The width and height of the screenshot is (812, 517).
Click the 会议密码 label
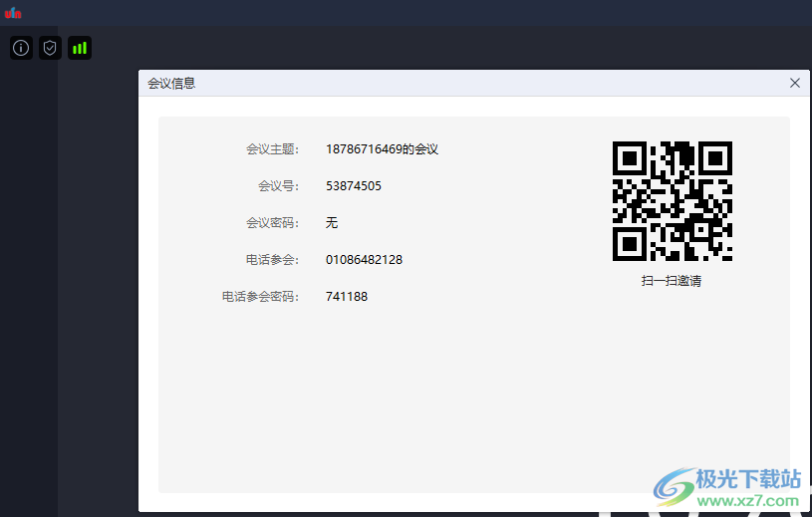[272, 222]
